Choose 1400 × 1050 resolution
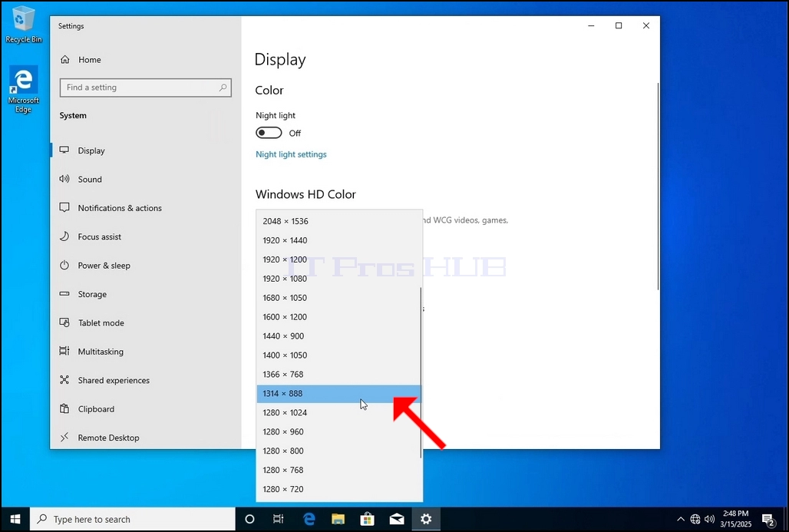789x532 pixels. pyautogui.click(x=338, y=355)
